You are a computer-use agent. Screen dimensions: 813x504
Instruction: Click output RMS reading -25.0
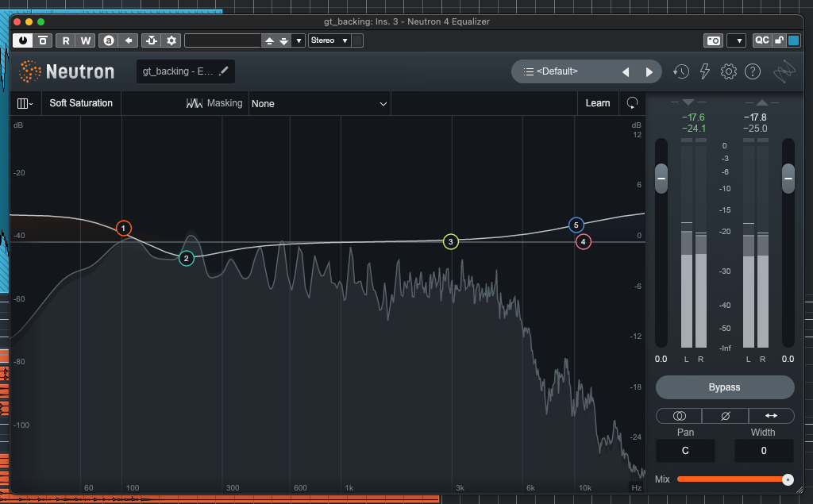point(756,129)
